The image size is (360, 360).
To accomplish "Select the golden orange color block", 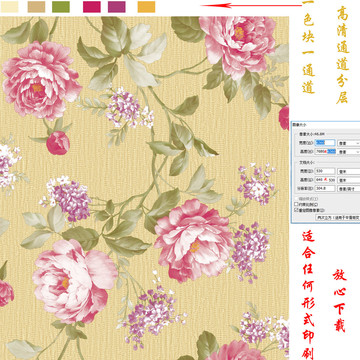I will (x=146, y=7).
